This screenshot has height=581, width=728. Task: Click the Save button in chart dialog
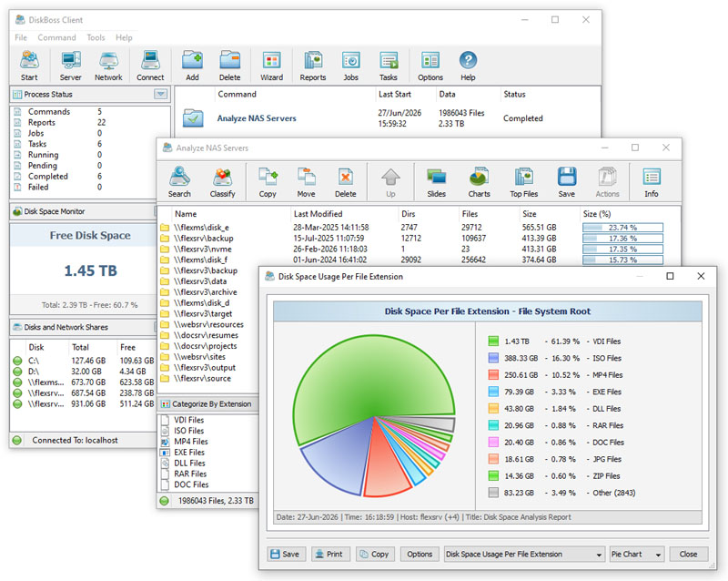[285, 554]
